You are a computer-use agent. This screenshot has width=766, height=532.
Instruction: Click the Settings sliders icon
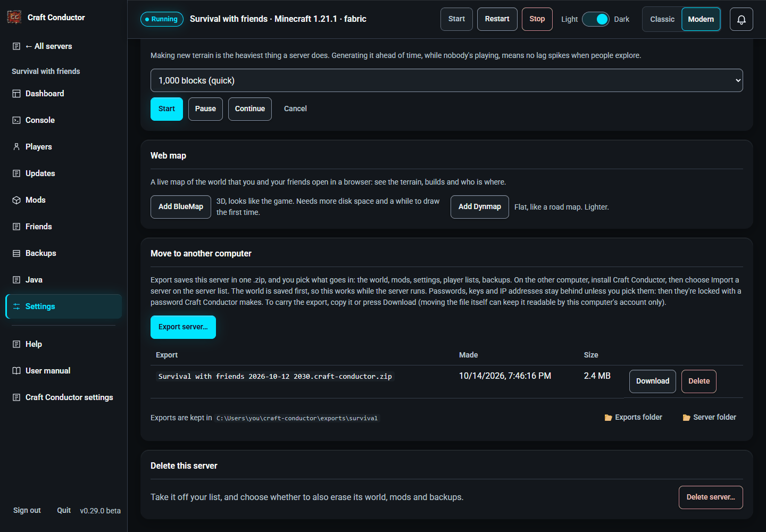click(16, 306)
